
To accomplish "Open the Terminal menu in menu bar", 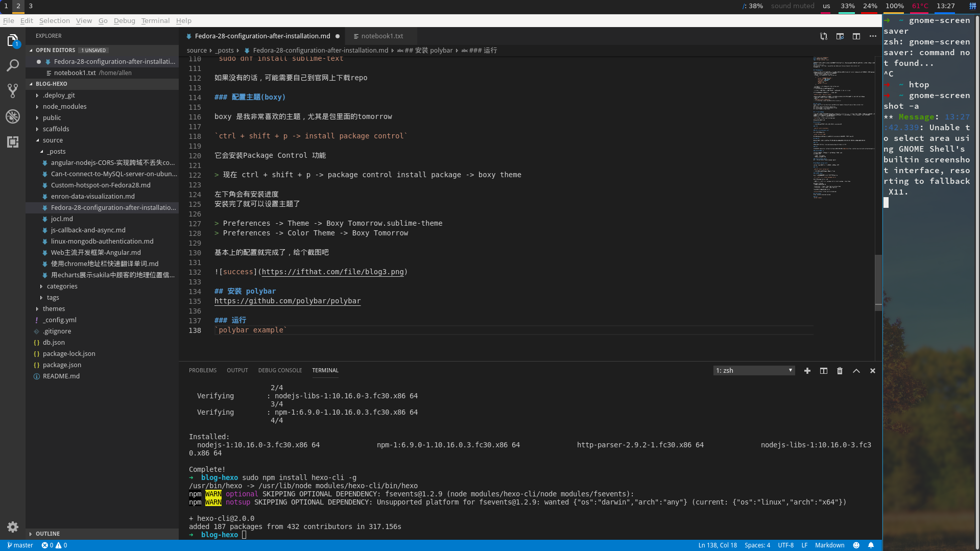I will 155,21.
